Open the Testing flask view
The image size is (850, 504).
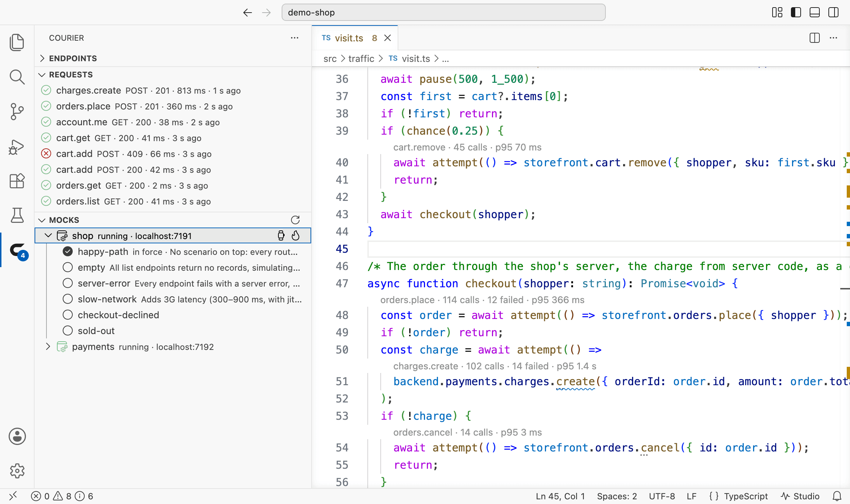pyautogui.click(x=17, y=215)
